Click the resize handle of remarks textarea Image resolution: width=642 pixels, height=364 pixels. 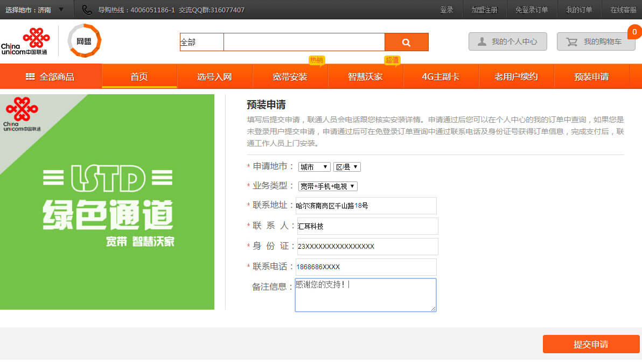pos(433,309)
